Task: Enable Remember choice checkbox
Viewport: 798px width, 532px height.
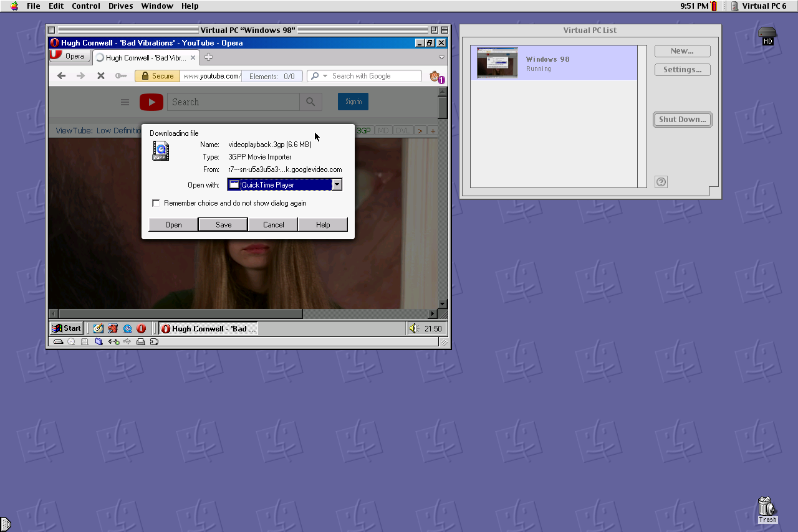Action: pyautogui.click(x=156, y=203)
